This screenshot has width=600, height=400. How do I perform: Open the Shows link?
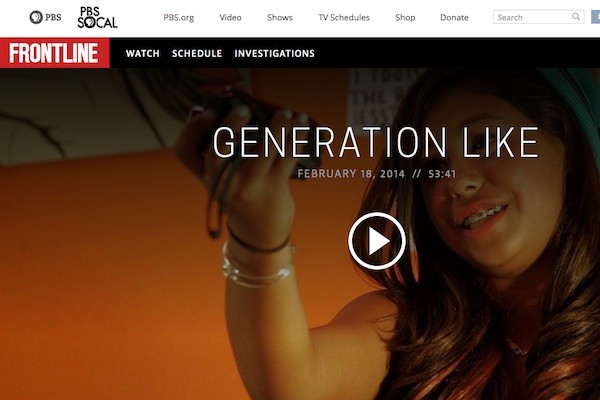coord(280,18)
